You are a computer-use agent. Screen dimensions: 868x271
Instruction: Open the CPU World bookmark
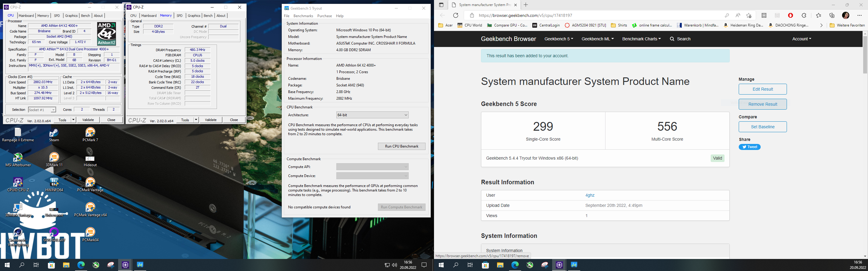pos(469,25)
